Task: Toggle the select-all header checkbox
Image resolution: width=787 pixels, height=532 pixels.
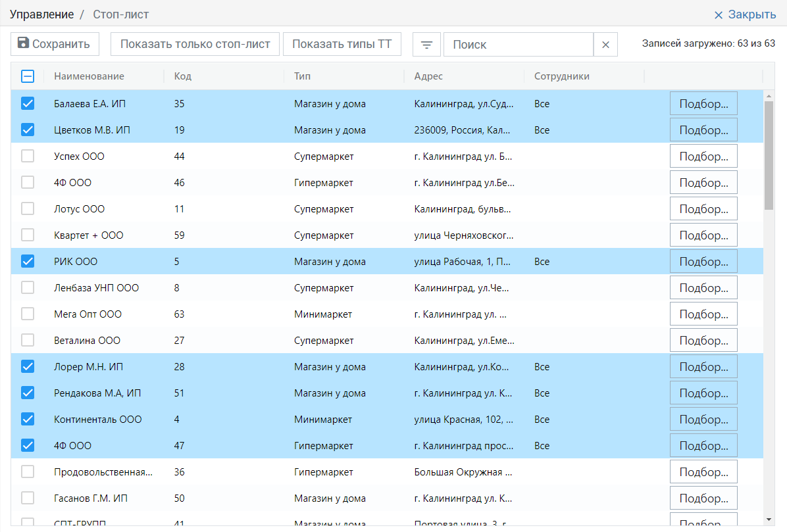Action: [x=28, y=76]
